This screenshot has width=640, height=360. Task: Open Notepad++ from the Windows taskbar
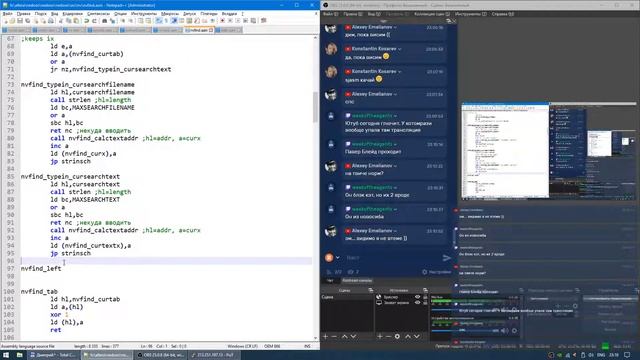[x=107, y=355]
